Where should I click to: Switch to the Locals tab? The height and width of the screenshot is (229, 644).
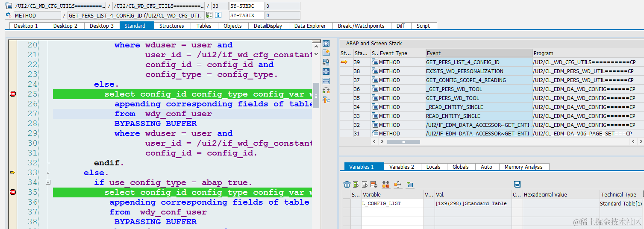click(x=433, y=167)
